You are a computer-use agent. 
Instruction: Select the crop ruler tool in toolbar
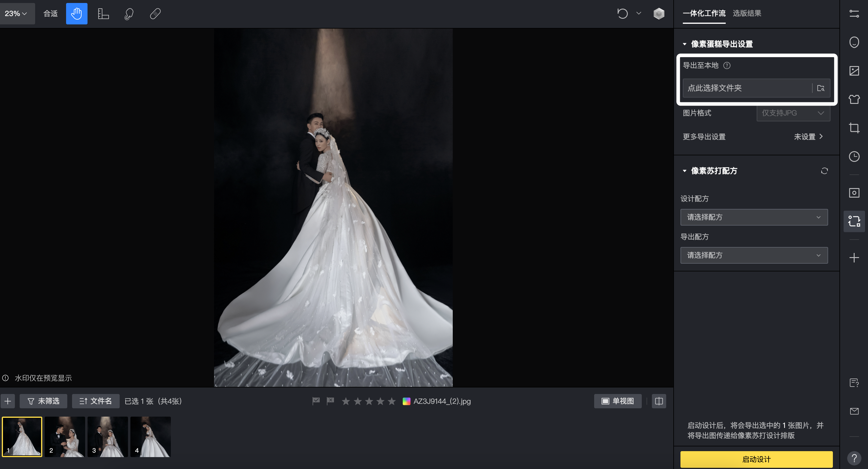[103, 13]
